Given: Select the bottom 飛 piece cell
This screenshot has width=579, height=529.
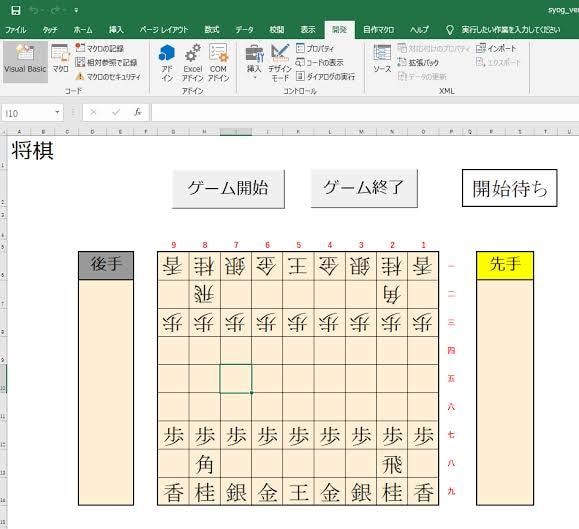Looking at the screenshot, I should 392,463.
